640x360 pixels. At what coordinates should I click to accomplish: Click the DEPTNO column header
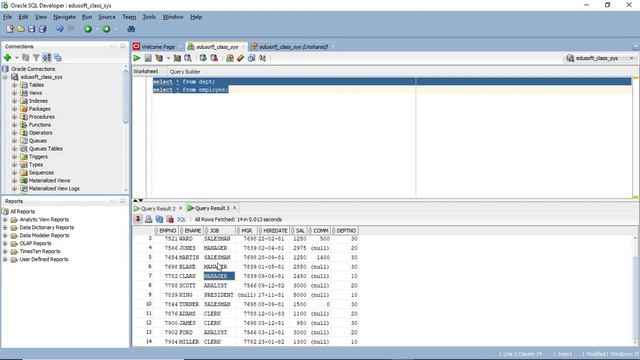[346, 231]
